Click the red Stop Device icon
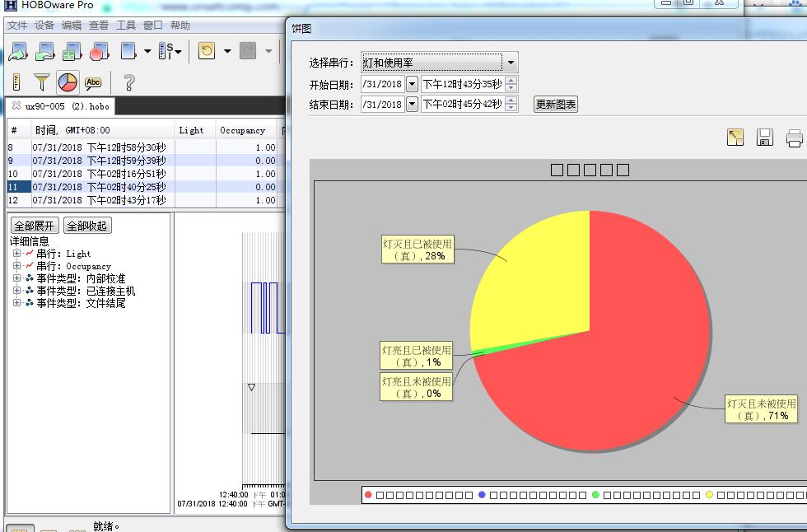This screenshot has width=807, height=532. 100,52
